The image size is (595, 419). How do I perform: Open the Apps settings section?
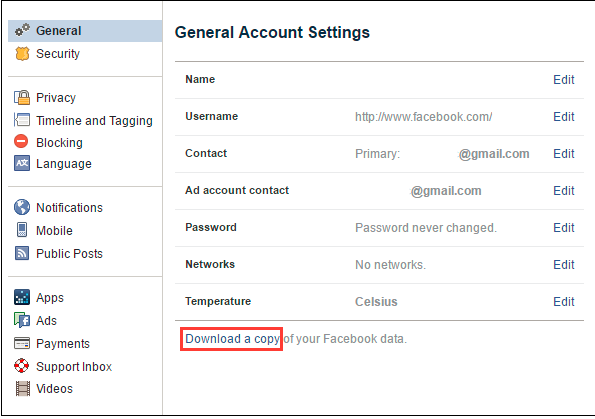tap(50, 298)
